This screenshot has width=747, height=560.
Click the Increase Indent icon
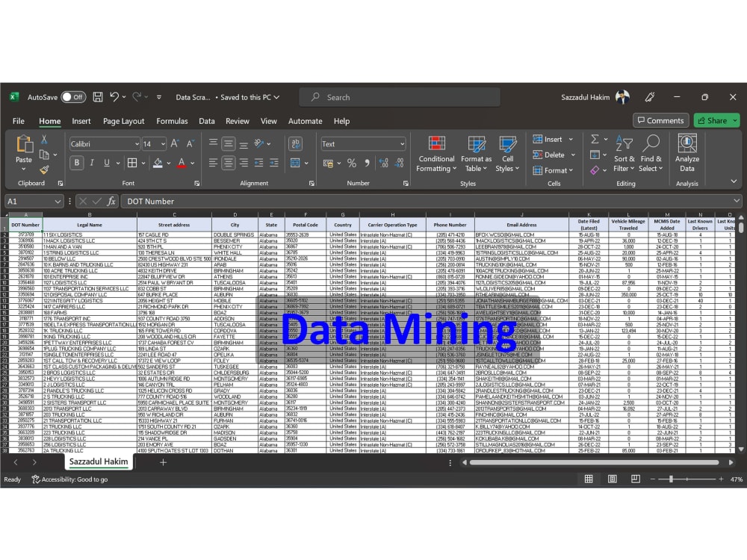[274, 164]
